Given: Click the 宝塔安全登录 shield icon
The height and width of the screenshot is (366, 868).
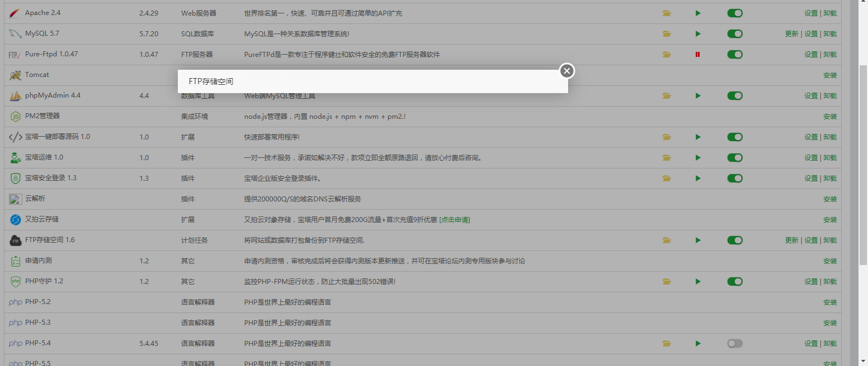Looking at the screenshot, I should coord(16,179).
